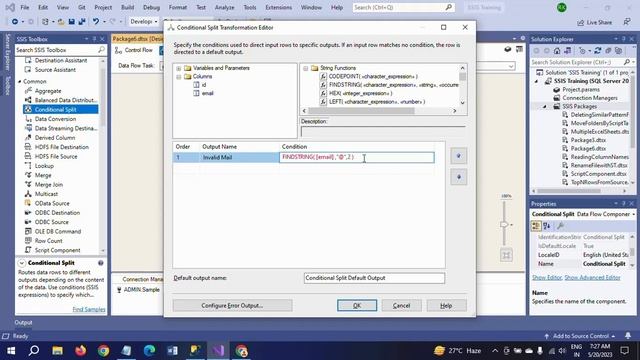Screen dimensions: 640x360
Task: Open Firefox from the taskbar
Action: [x=80, y=351]
